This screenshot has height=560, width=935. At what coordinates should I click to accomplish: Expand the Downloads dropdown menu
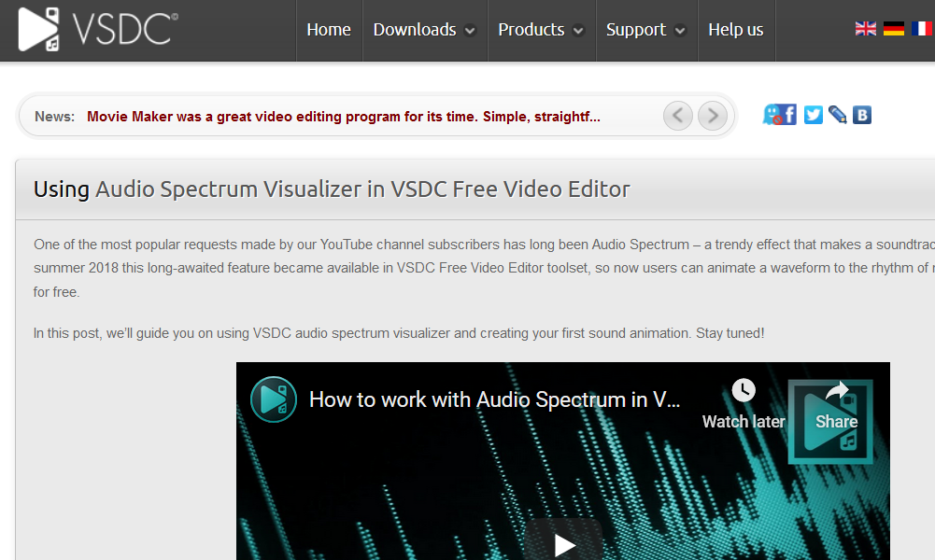[424, 30]
